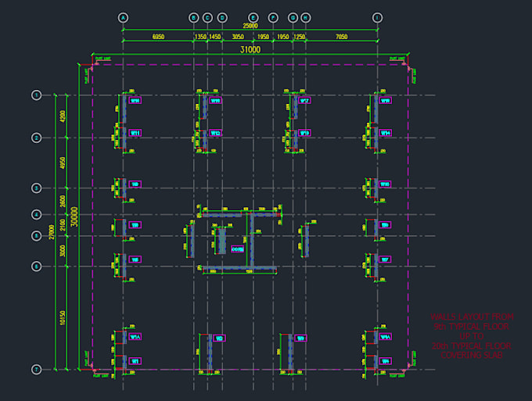The width and height of the screenshot is (532, 401).
Task: Click the top-left PLOT LIMIT label
Action: click(102, 59)
